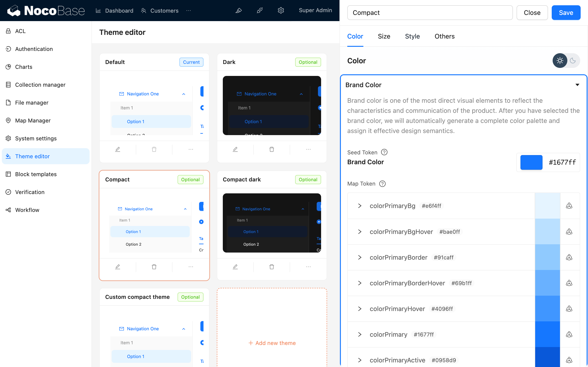The image size is (588, 367).
Task: Click the color generator icon beside colorPrimaryBg
Action: (569, 206)
